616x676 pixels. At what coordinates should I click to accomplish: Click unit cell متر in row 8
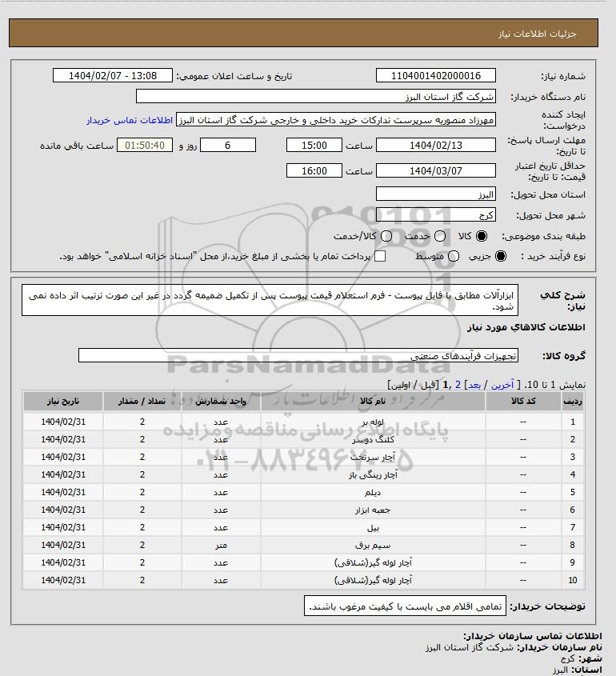pos(221,546)
